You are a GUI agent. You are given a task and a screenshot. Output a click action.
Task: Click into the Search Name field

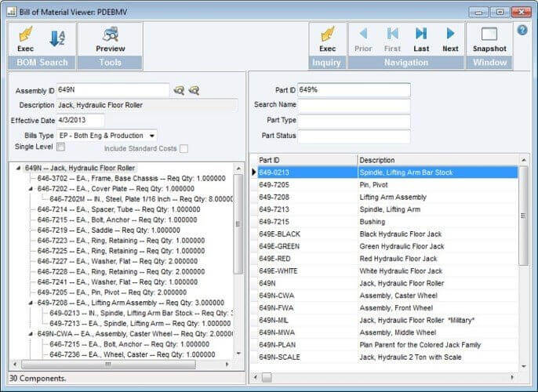point(354,105)
